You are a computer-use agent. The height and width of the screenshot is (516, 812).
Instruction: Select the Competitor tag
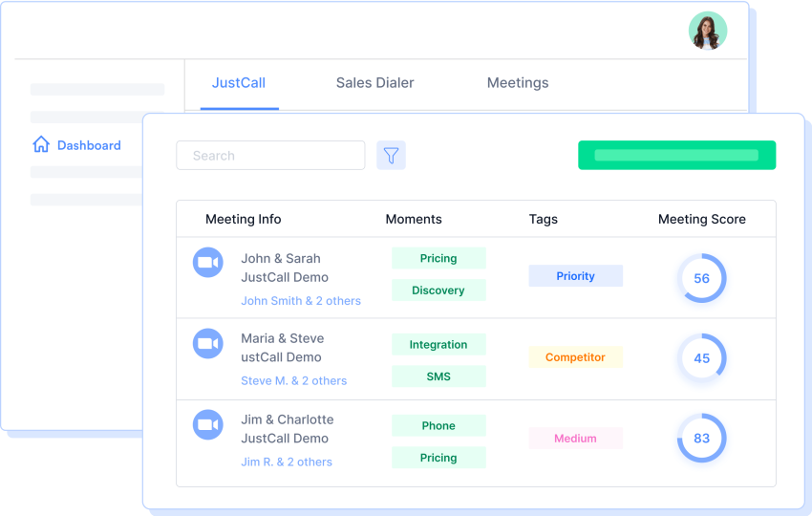(x=575, y=357)
